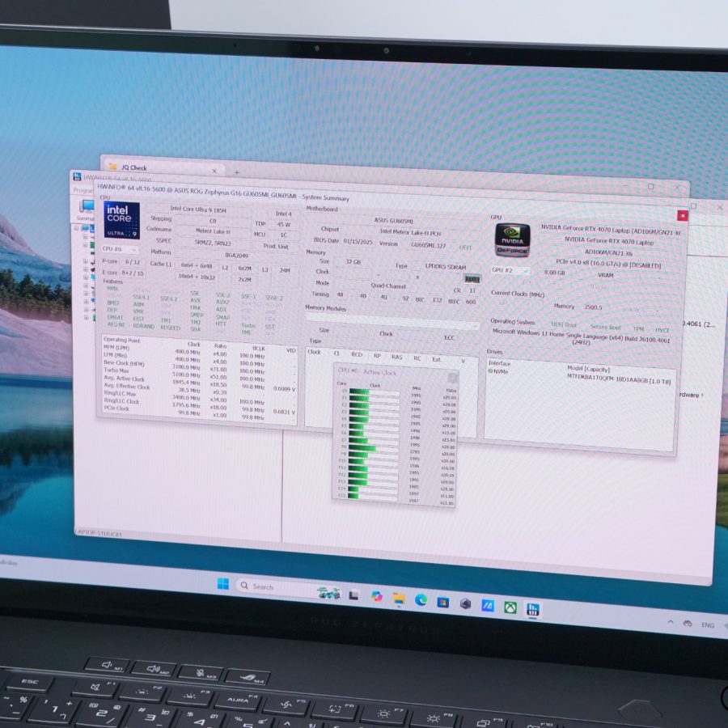Click the "RDRAND" CPU feature

[143, 327]
